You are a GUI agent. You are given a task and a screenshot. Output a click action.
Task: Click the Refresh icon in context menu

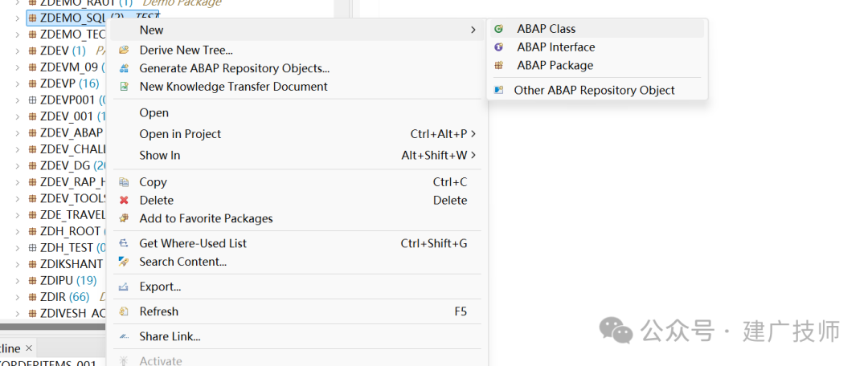(x=124, y=311)
